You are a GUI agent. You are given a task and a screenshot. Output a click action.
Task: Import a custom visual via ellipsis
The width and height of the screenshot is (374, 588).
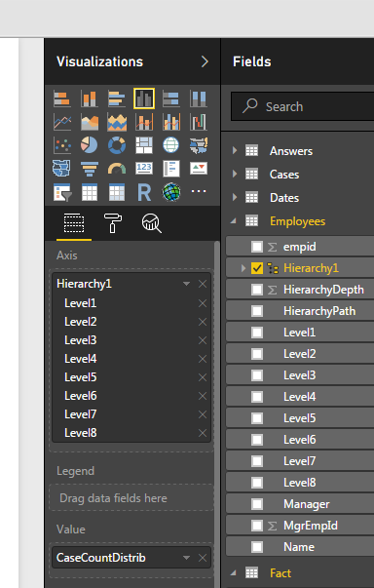pos(199,191)
